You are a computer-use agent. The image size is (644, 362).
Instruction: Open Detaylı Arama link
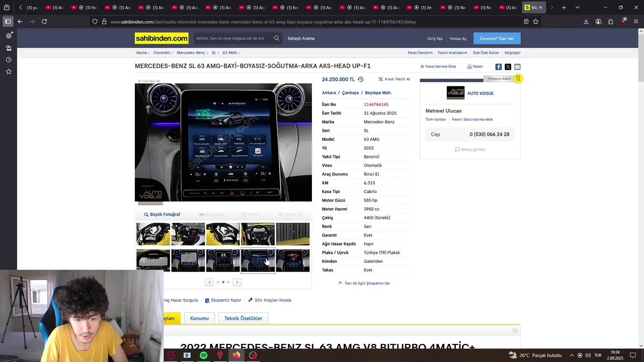point(301,38)
